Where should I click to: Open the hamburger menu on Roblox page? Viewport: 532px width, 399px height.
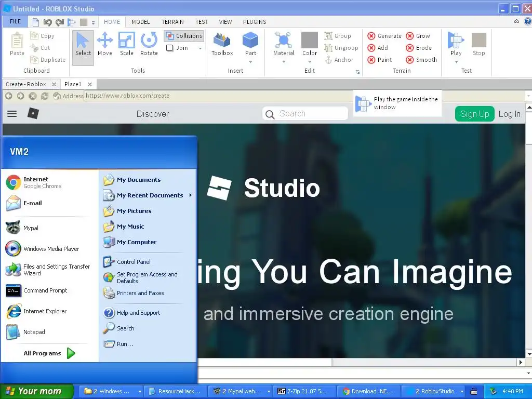pos(12,114)
